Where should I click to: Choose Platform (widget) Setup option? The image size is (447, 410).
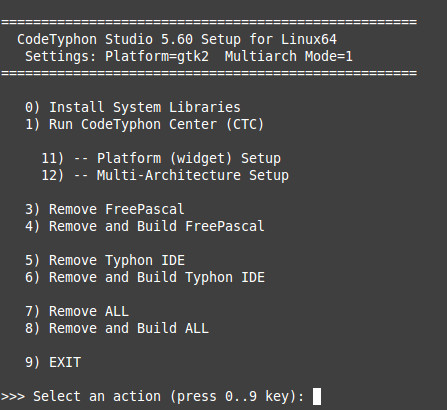161,158
